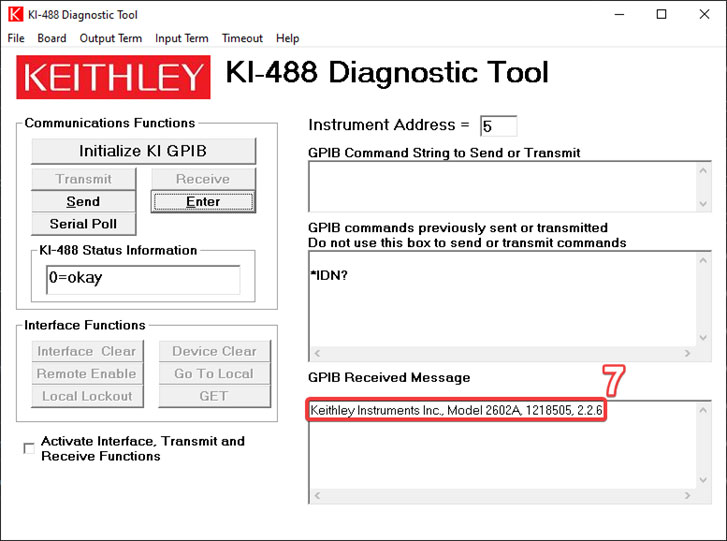This screenshot has width=727, height=541.
Task: Enable Activate Interface, Transmit and Receive checkbox
Action: 28,449
